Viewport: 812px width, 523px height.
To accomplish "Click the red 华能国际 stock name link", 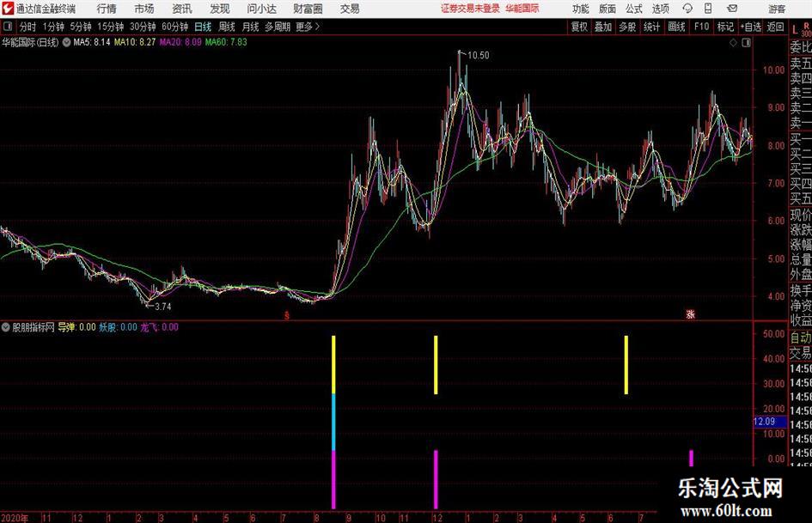I will 522,9.
